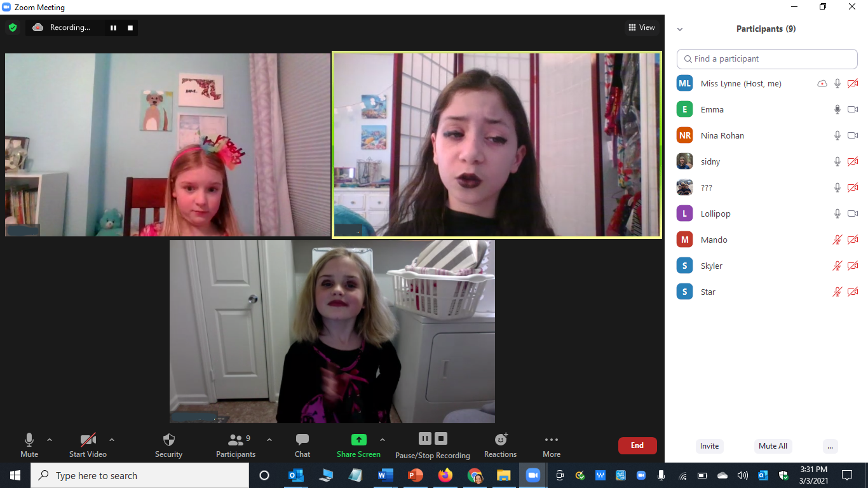This screenshot has width=868, height=488.
Task: Toggle Emma's video camera icon
Action: pos(853,109)
